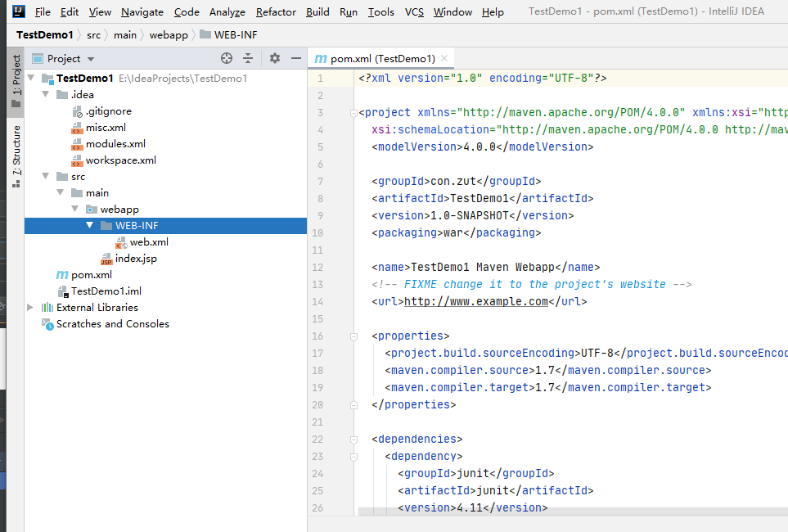
Task: Click the Maven pom.xml tree icon
Action: 62,275
